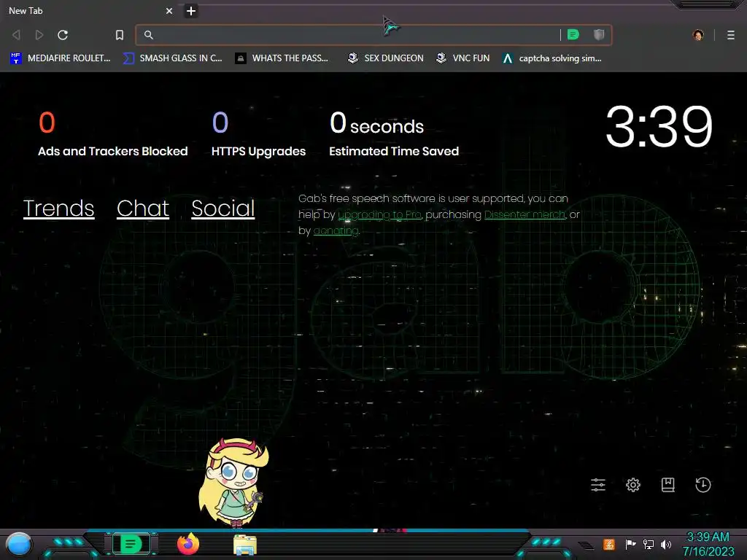This screenshot has height=560, width=747.
Task: Open the Chat link
Action: [143, 208]
